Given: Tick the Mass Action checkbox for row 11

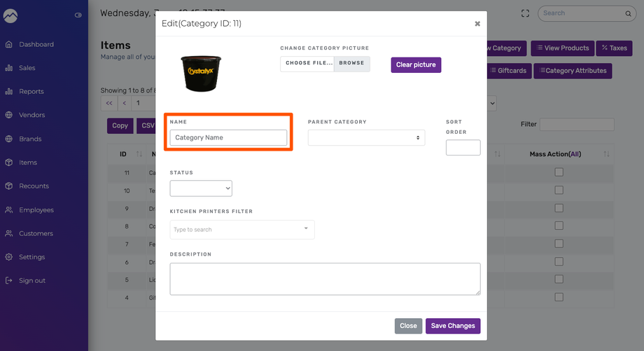Looking at the screenshot, I should pos(559,172).
